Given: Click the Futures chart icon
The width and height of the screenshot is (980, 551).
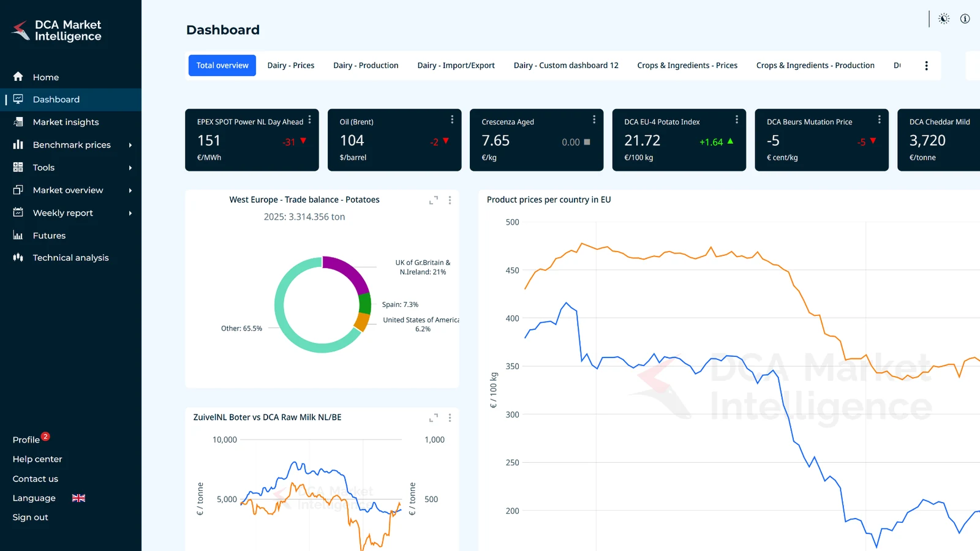Looking at the screenshot, I should [18, 235].
